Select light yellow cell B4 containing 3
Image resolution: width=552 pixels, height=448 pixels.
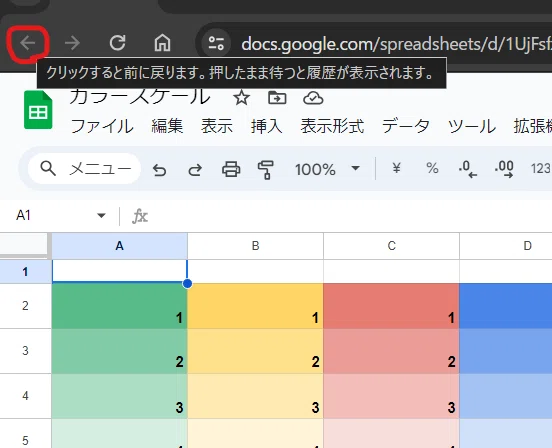pyautogui.click(x=256, y=396)
